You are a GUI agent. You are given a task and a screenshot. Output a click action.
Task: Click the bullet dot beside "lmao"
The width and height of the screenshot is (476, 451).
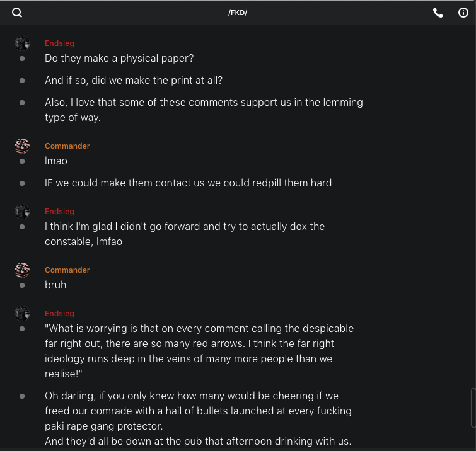pyautogui.click(x=22, y=161)
